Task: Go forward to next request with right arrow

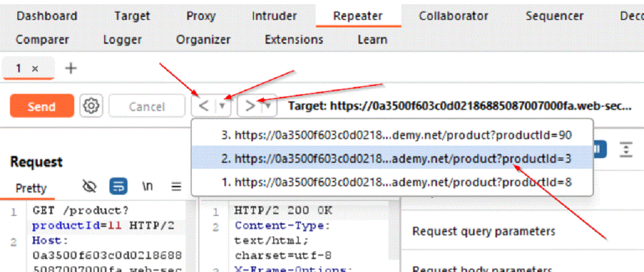Action: [250, 106]
